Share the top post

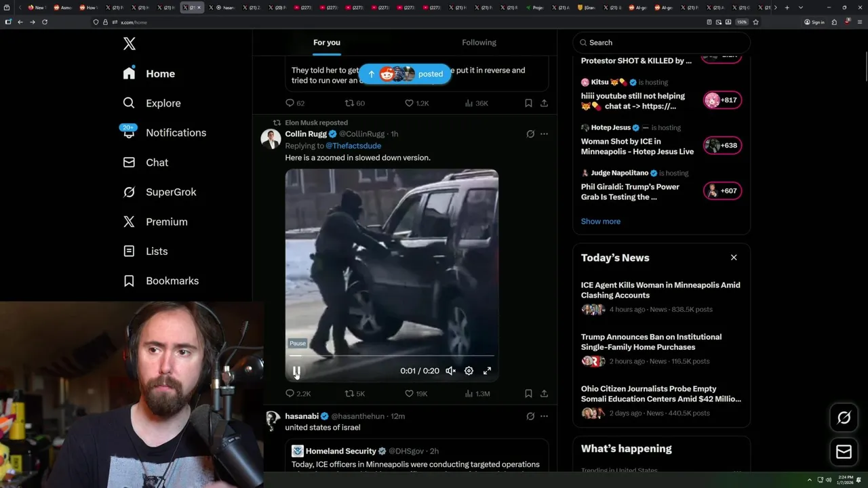544,103
